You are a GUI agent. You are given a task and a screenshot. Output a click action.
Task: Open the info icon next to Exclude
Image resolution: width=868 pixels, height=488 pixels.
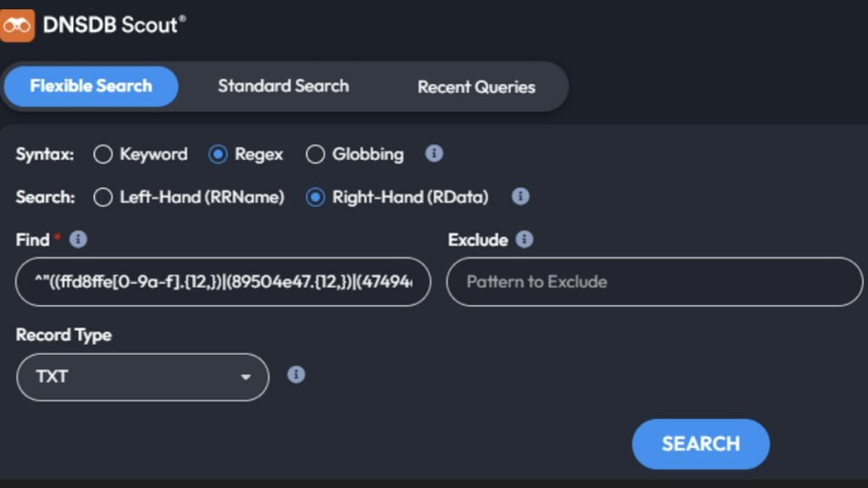pyautogui.click(x=525, y=240)
